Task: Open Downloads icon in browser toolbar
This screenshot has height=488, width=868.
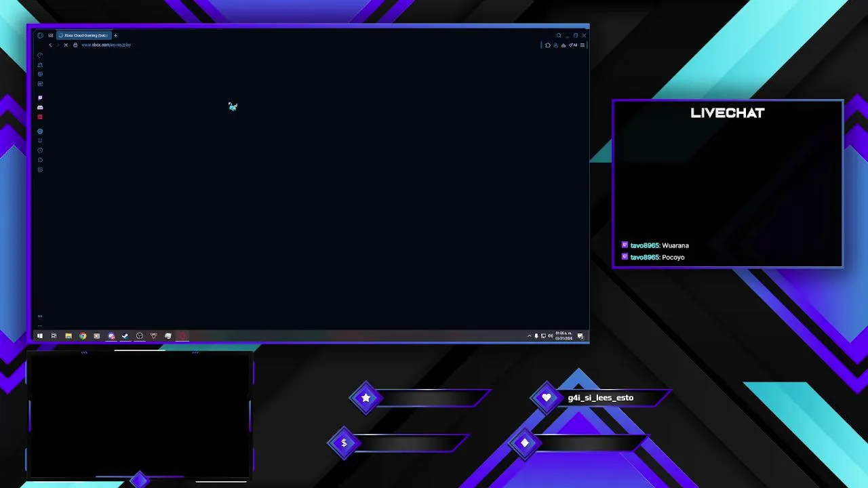Action: coord(563,45)
